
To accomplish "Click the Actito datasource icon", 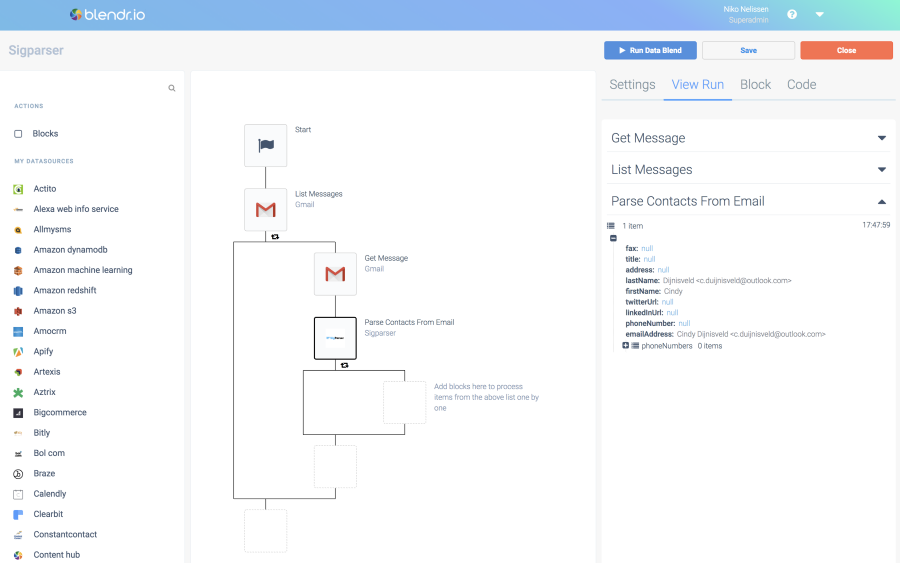I will click(18, 189).
